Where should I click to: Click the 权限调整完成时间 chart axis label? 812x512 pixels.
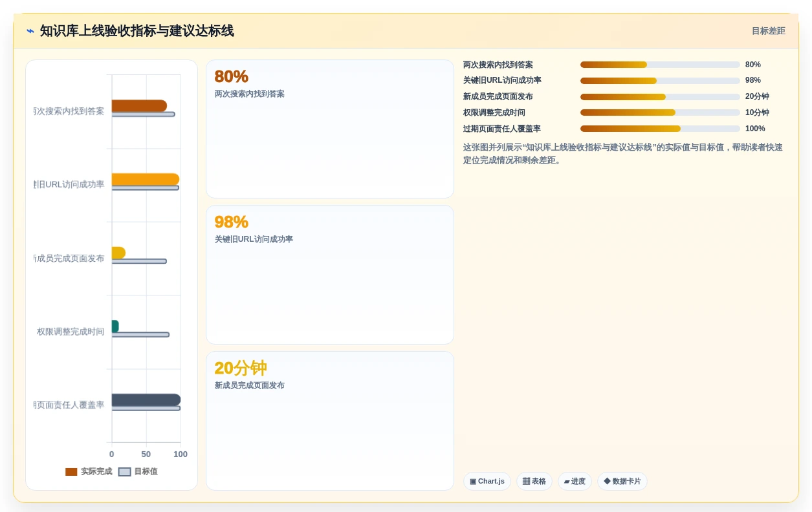pos(71,332)
